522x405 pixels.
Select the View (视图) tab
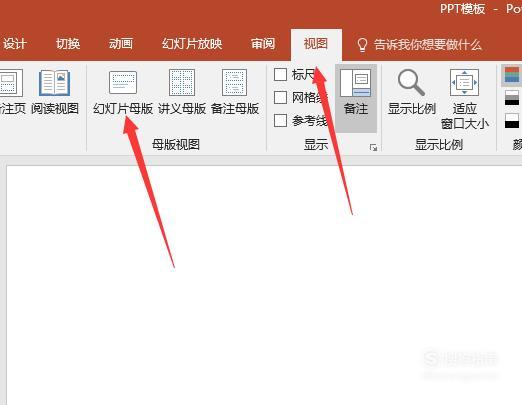click(x=316, y=44)
